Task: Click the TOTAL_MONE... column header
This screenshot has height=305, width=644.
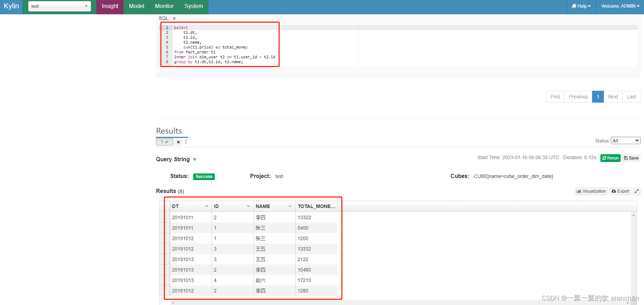Action: tap(316, 206)
